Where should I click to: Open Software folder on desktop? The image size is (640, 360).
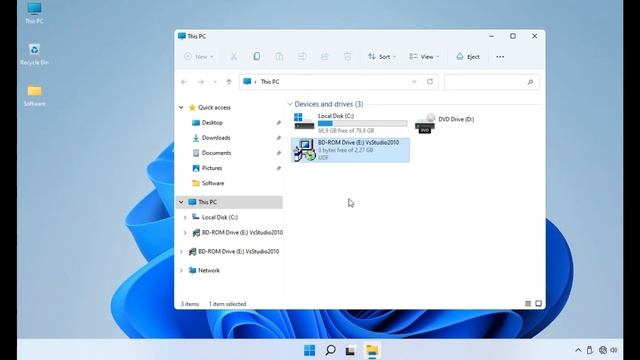tap(34, 96)
